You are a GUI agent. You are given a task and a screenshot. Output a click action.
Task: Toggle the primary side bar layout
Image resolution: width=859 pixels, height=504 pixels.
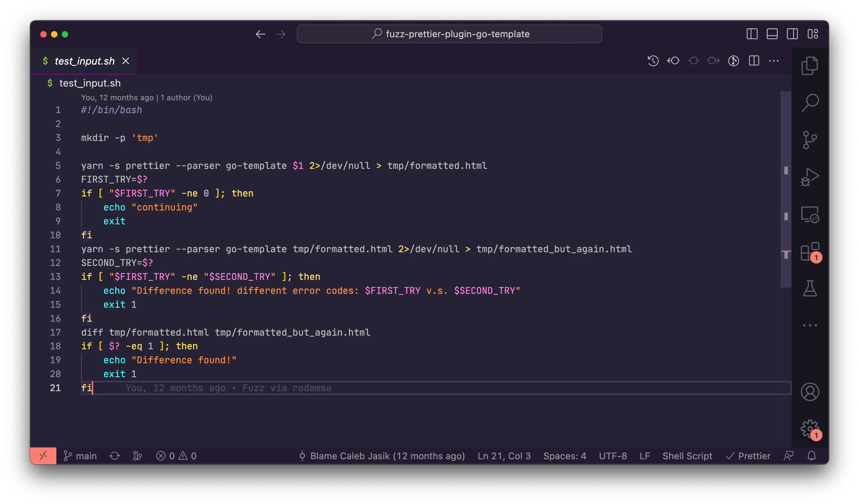[752, 34]
